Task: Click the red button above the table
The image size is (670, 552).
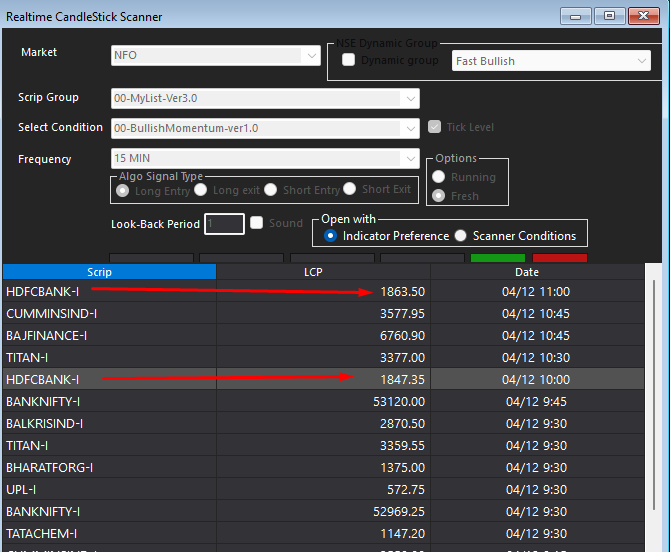Action: [560, 258]
